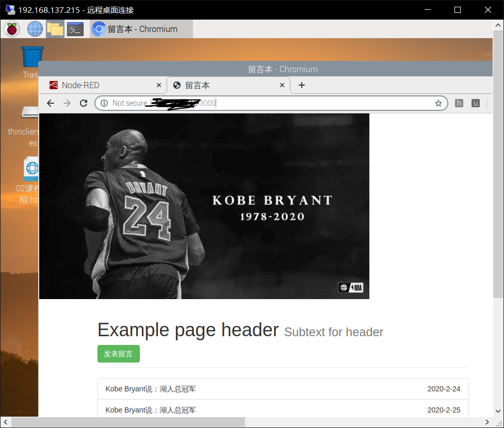504x428 pixels.
Task: Select the message dated 2020-2-24
Action: point(283,389)
